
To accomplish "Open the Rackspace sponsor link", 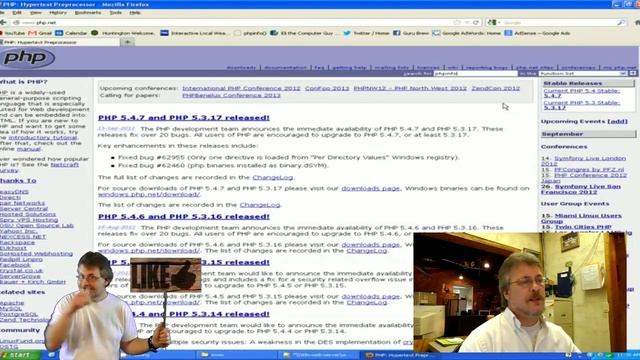I will (17, 242).
